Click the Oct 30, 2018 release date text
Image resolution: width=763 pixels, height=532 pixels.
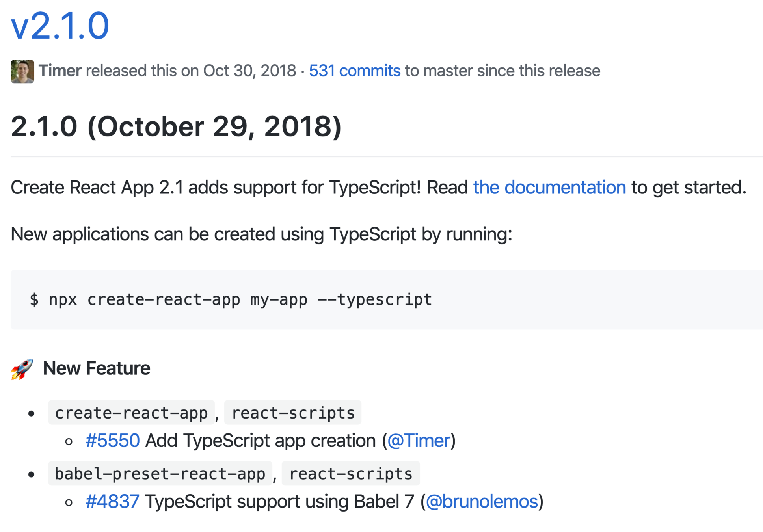(x=249, y=71)
